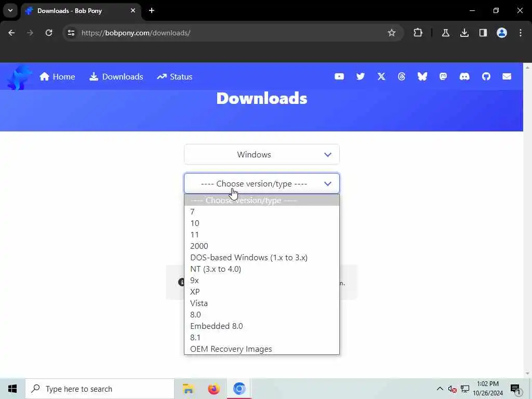Open the Chrome three-dot menu
The image size is (532, 399).
[521, 33]
